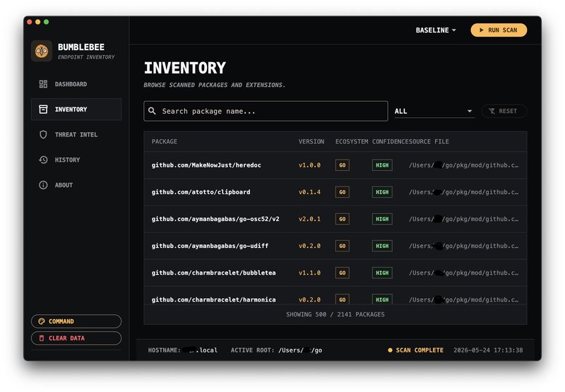Click the play icon in Run Scan

482,30
